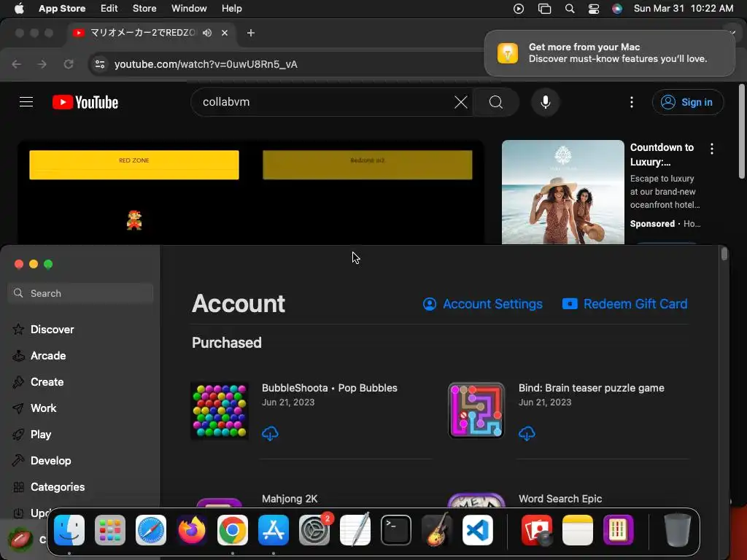Open YouTube settings three-dot menu
This screenshot has width=747, height=560.
click(632, 102)
